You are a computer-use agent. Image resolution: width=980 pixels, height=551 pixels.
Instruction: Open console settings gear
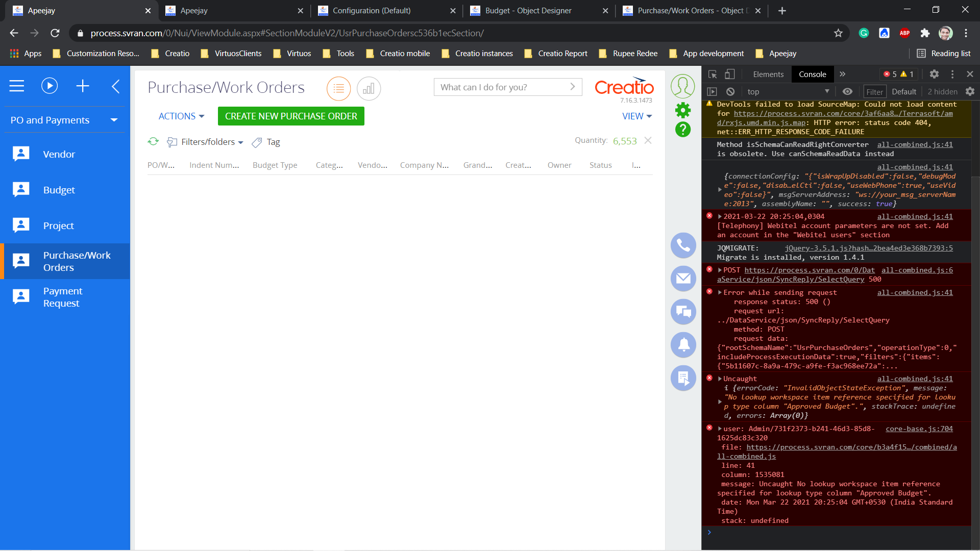[x=970, y=91]
